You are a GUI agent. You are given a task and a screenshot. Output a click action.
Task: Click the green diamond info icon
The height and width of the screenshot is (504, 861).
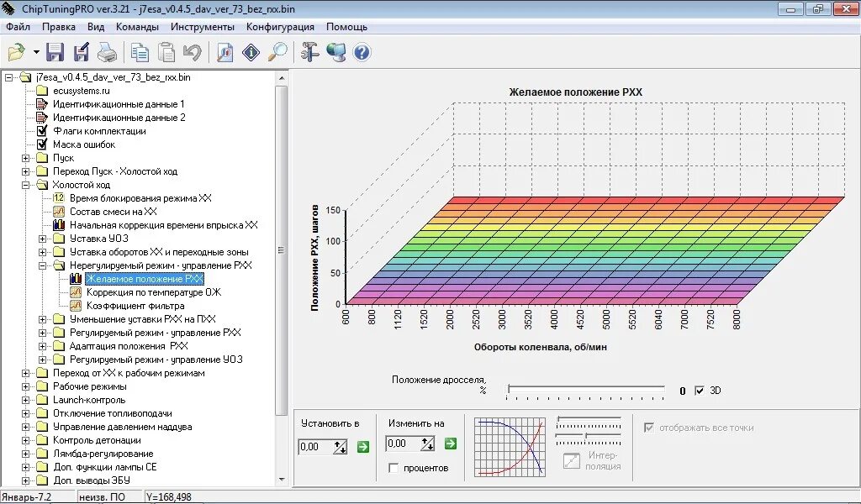(251, 53)
